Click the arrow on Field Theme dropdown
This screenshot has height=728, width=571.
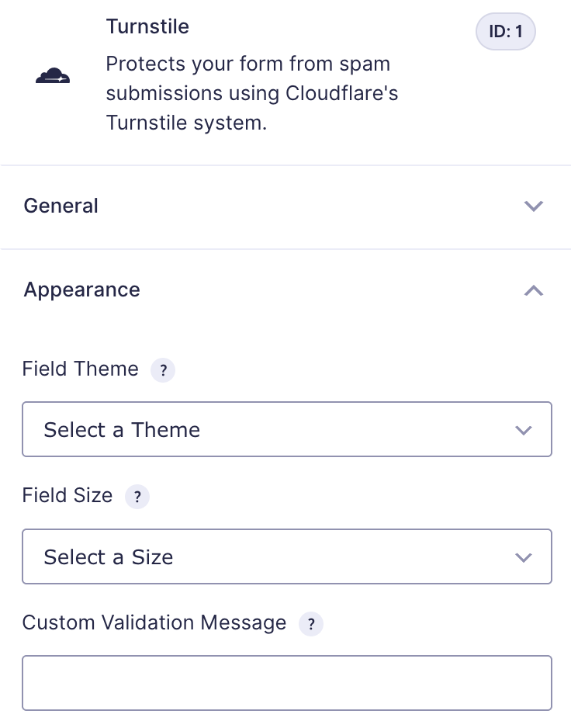tap(524, 430)
